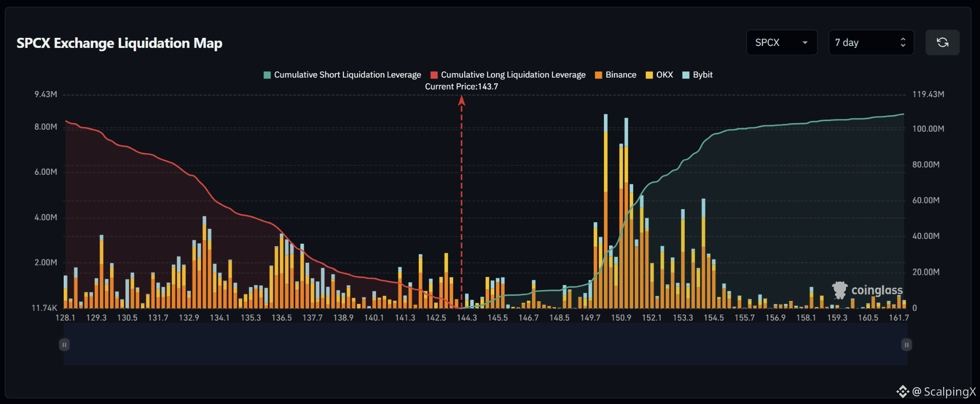This screenshot has width=980, height=404.
Task: Click the 'Bybit' legend label
Action: point(702,75)
